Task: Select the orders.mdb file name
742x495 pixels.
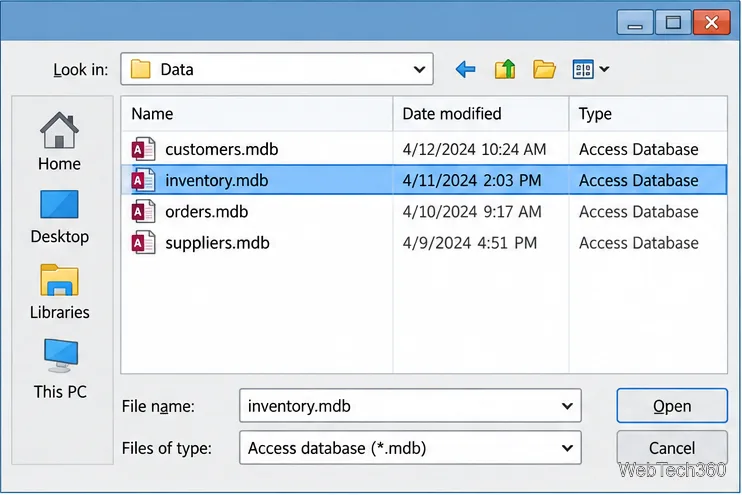Action: point(206,212)
